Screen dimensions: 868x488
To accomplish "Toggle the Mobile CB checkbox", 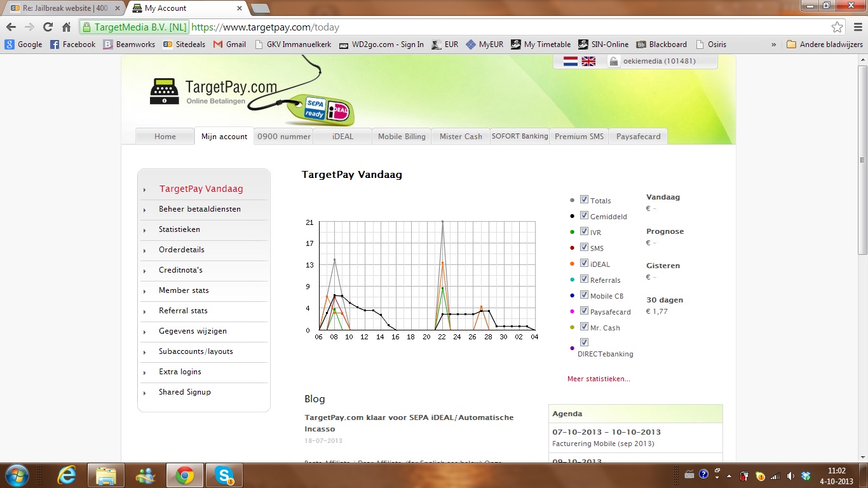I will [x=584, y=295].
